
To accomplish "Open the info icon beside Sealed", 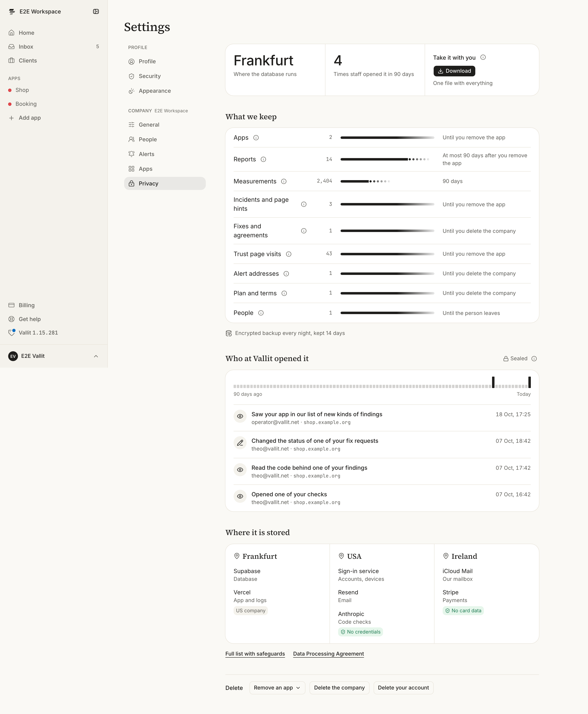I will 534,358.
